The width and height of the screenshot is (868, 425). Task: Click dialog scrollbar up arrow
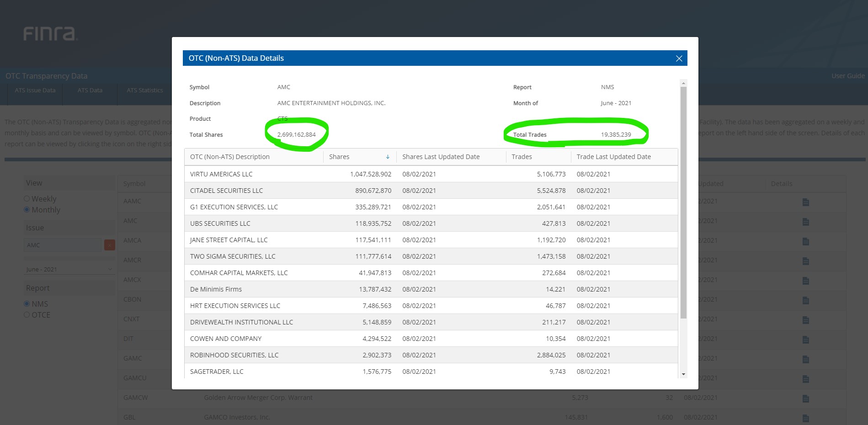(x=683, y=83)
